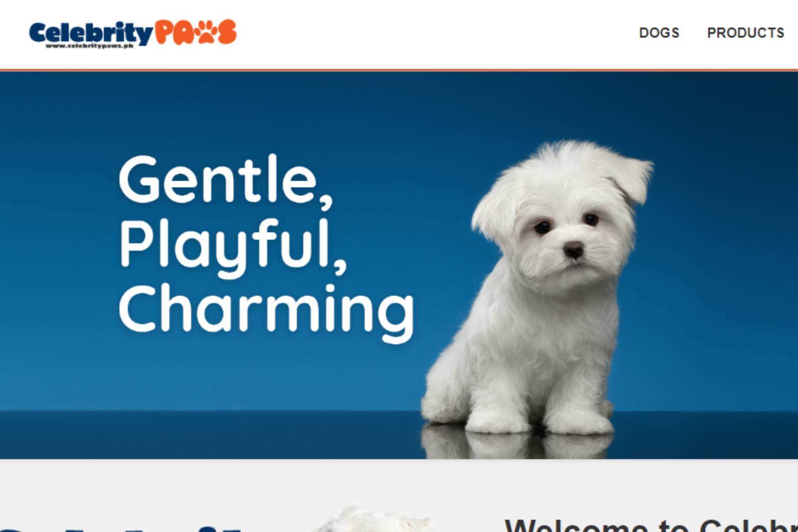Click the cut-off blue text at bottom left
Viewport: 798px width, 532px height.
[x=121, y=529]
